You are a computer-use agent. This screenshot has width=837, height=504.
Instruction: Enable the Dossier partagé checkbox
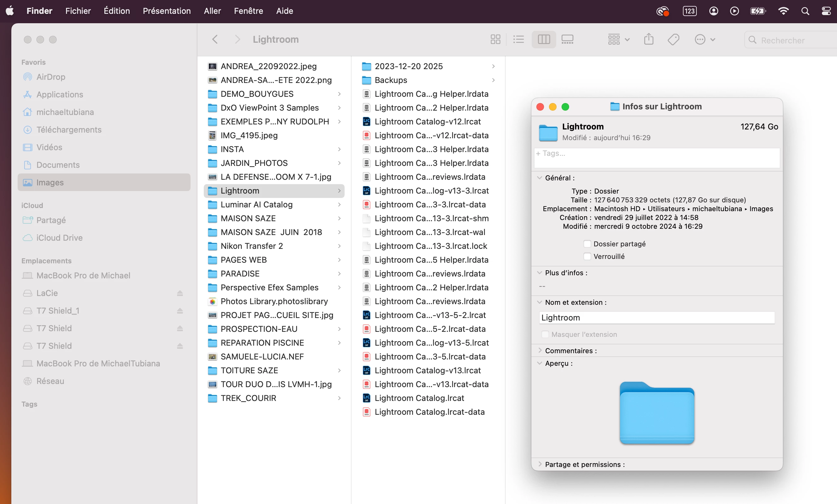(587, 244)
